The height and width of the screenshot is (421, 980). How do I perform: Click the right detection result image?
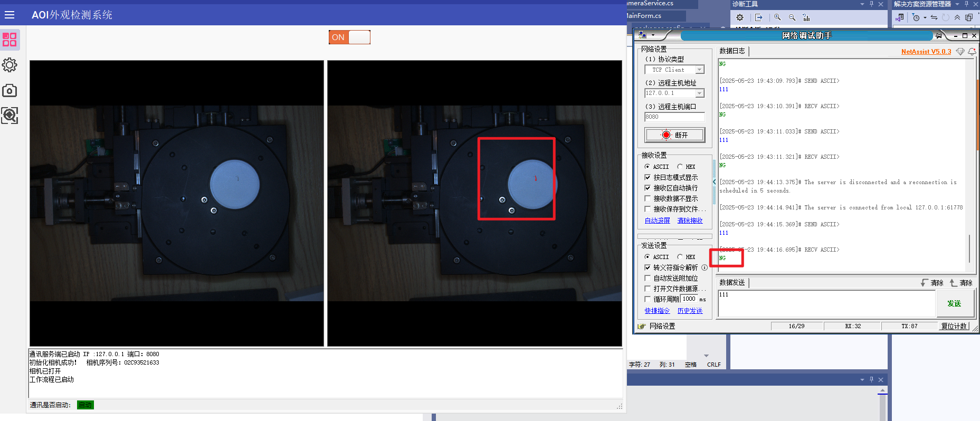pos(474,203)
